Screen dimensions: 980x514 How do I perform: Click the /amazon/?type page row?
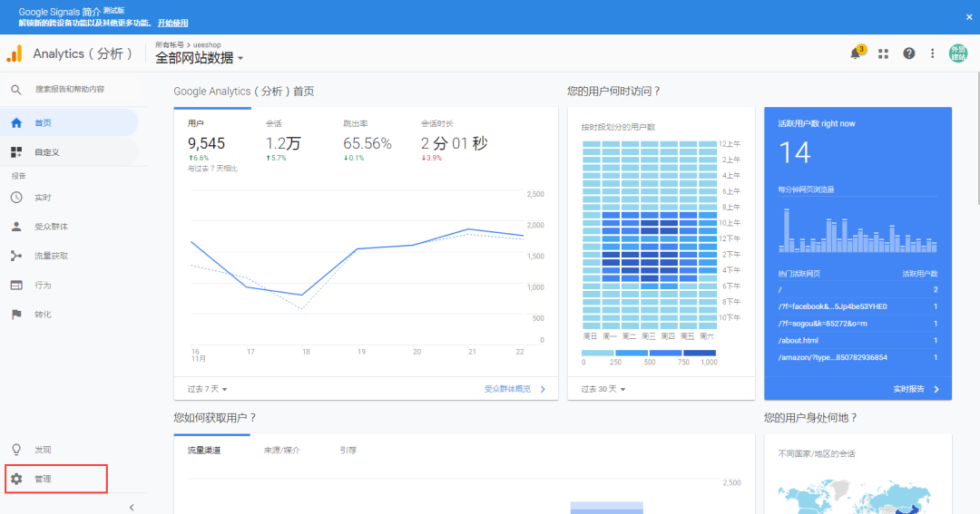click(857, 357)
